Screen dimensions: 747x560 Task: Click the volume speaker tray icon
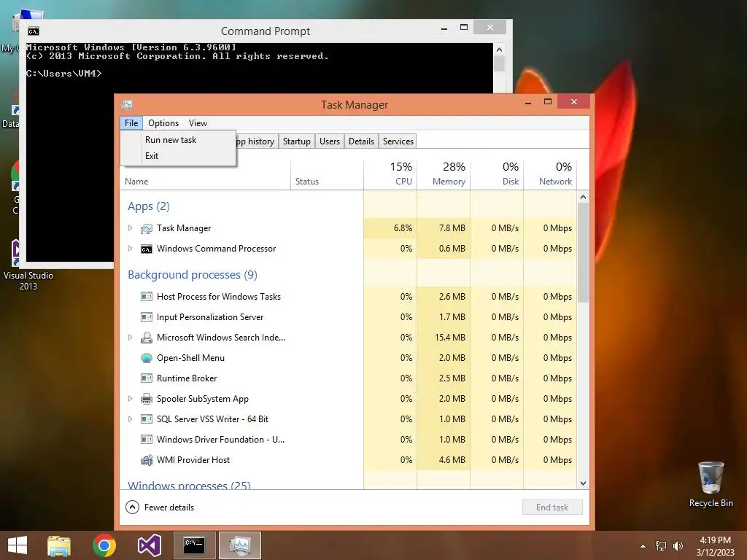click(x=678, y=546)
